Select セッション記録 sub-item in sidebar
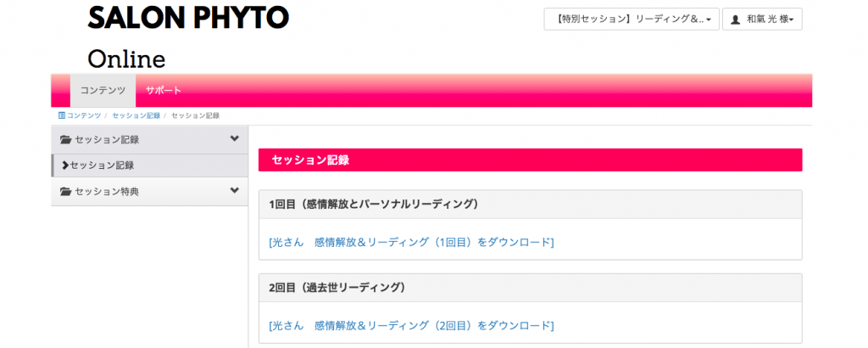868x348 pixels. (149, 166)
